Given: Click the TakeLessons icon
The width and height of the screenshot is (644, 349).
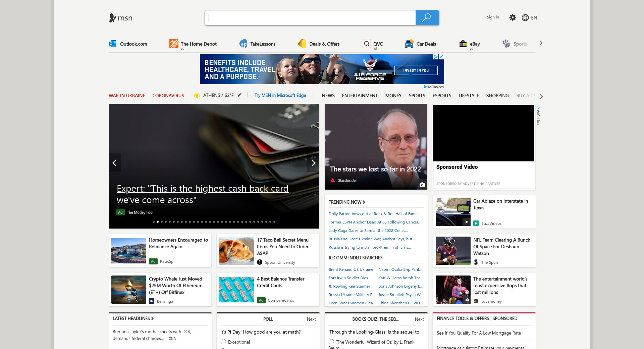Looking at the screenshot, I should 243,44.
